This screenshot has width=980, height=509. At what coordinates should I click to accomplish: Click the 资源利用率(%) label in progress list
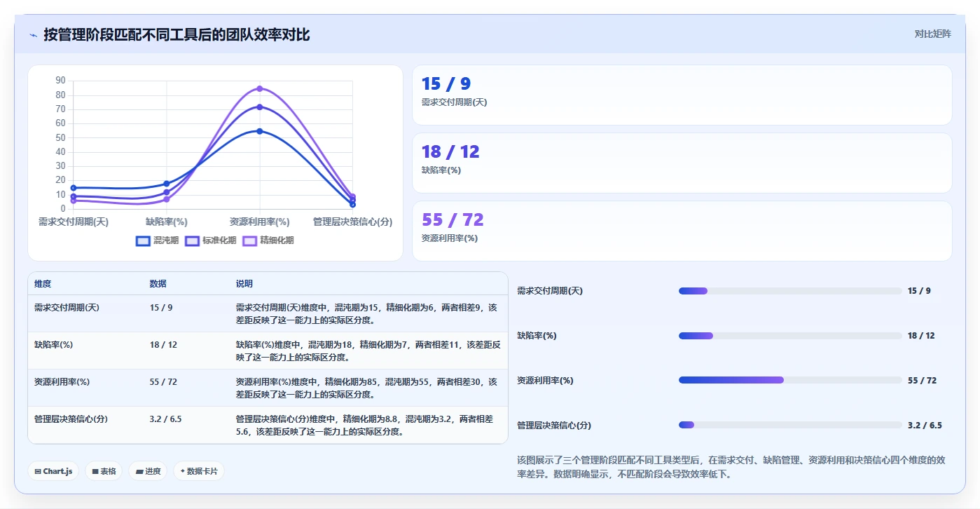pos(545,381)
